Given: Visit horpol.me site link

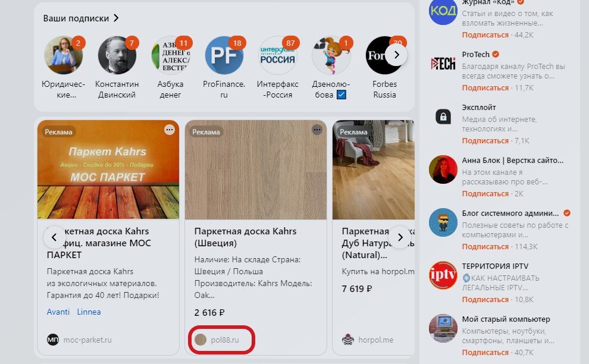Looking at the screenshot, I should tap(375, 340).
